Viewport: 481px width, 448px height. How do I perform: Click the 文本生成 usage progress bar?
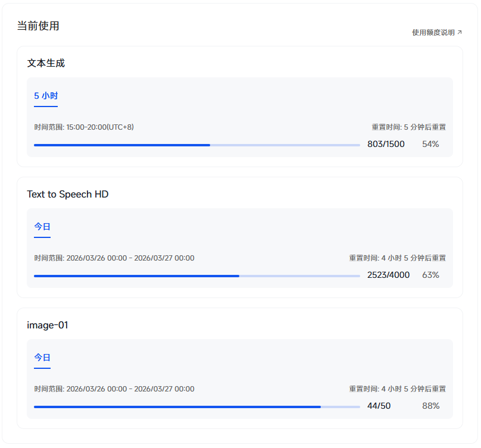[x=196, y=145]
